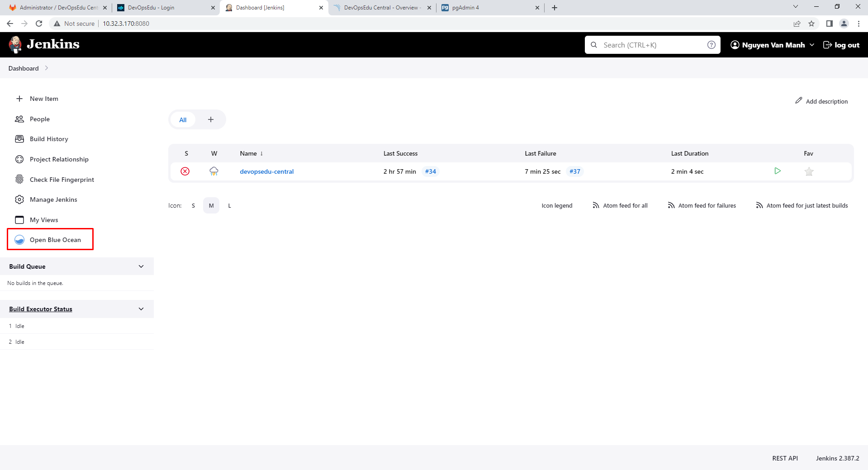This screenshot has height=470, width=868.
Task: Open Atom feed for all
Action: [620, 205]
